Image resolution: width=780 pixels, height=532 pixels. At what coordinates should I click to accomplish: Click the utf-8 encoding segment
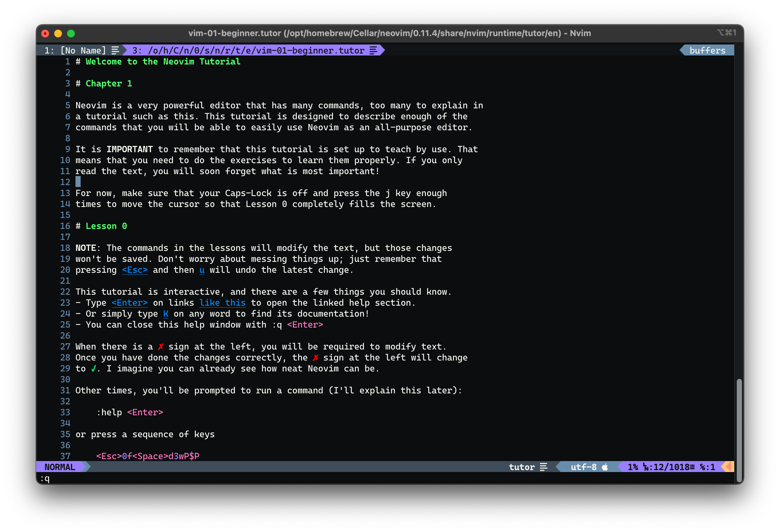tap(583, 467)
